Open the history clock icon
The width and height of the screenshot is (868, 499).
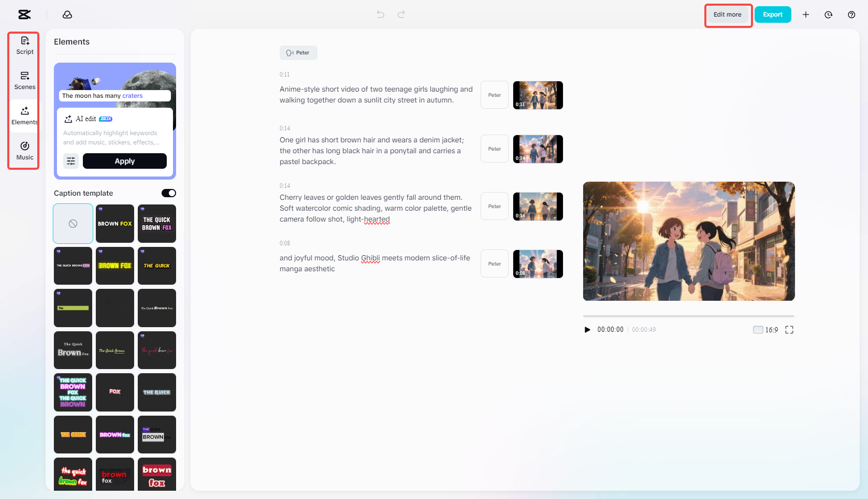pyautogui.click(x=829, y=14)
